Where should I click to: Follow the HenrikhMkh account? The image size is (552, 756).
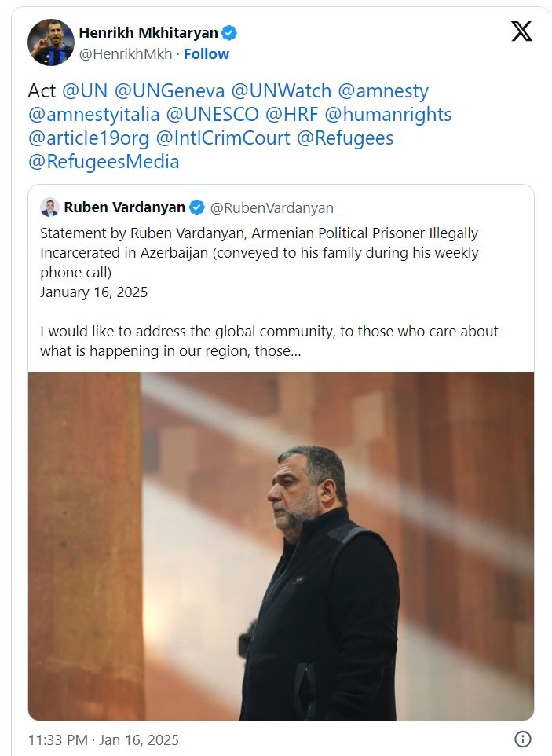[x=207, y=54]
